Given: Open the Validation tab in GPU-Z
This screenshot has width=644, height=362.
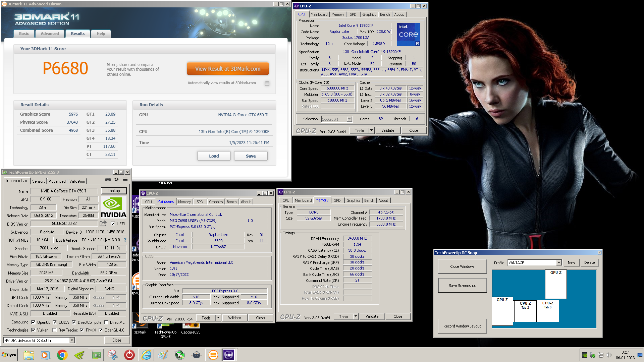Looking at the screenshot, I should click(77, 181).
